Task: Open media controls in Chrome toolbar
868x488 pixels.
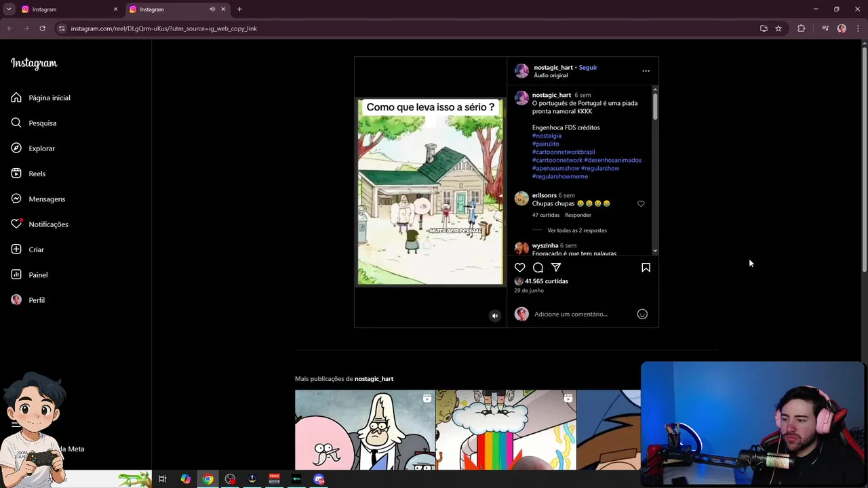Action: point(825,28)
